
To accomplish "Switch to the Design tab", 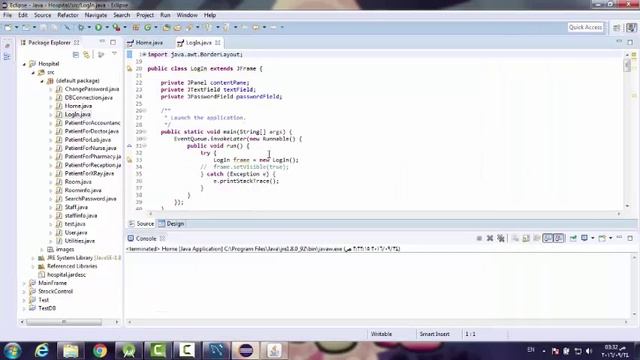I will (171, 224).
